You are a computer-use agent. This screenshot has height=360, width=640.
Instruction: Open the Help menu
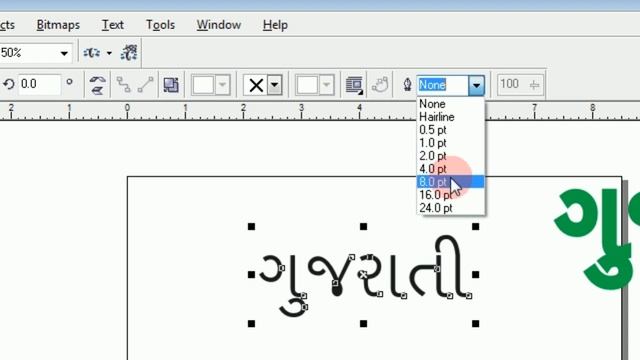coord(275,25)
